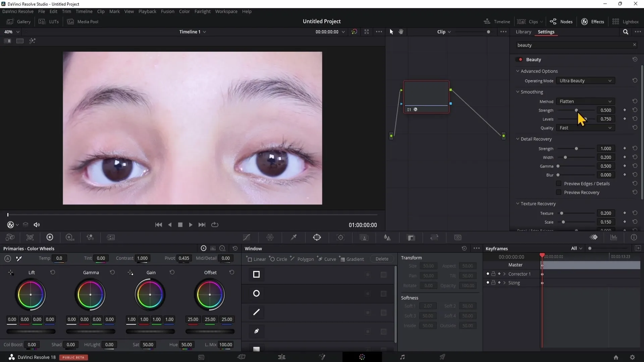This screenshot has height=362, width=644.
Task: Toggle Preview Edges / Details checkbox
Action: click(558, 183)
